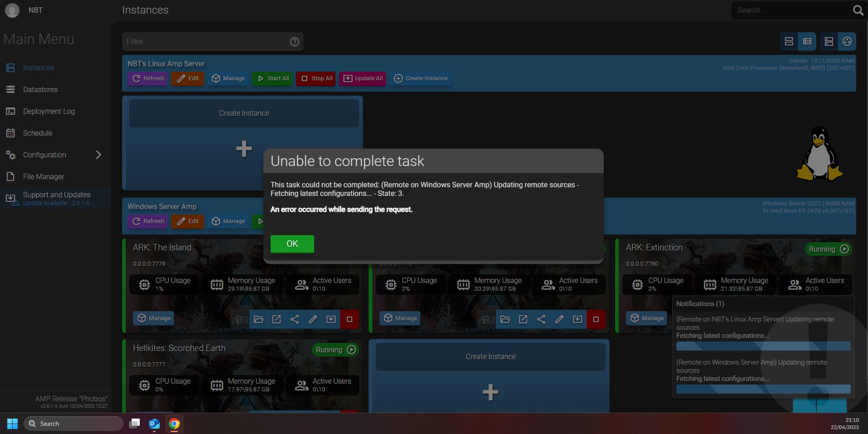Image resolution: width=868 pixels, height=434 pixels.
Task: Open Support and Updates
Action: point(55,198)
